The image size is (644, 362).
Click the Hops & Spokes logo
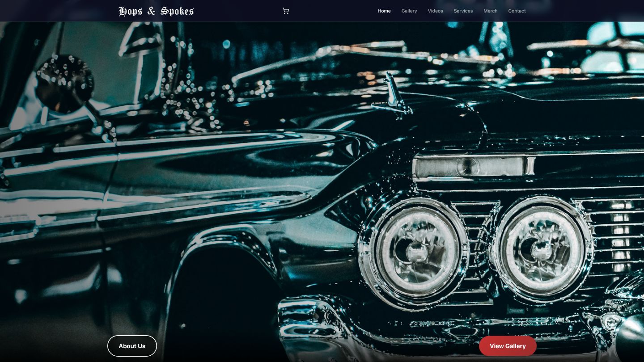point(156,11)
